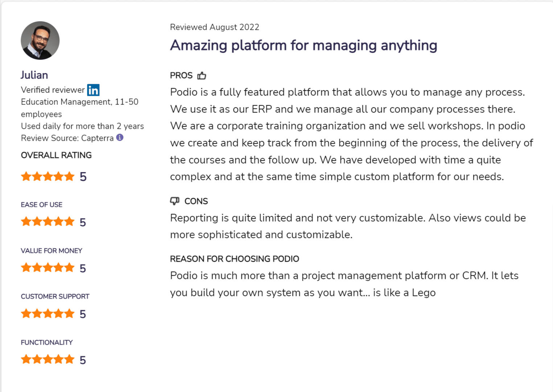Click the Review Source: Capterra text
The height and width of the screenshot is (392, 553).
[x=67, y=138]
